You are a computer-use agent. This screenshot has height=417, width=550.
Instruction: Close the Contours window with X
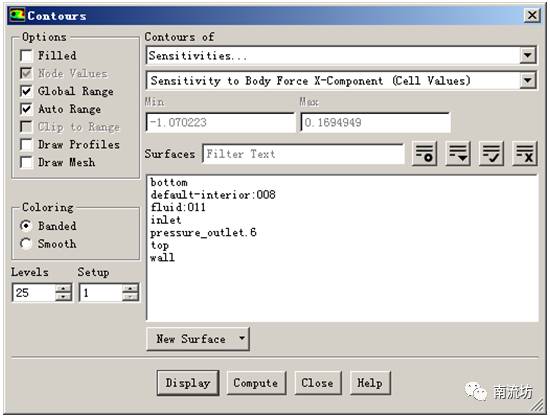(532, 15)
